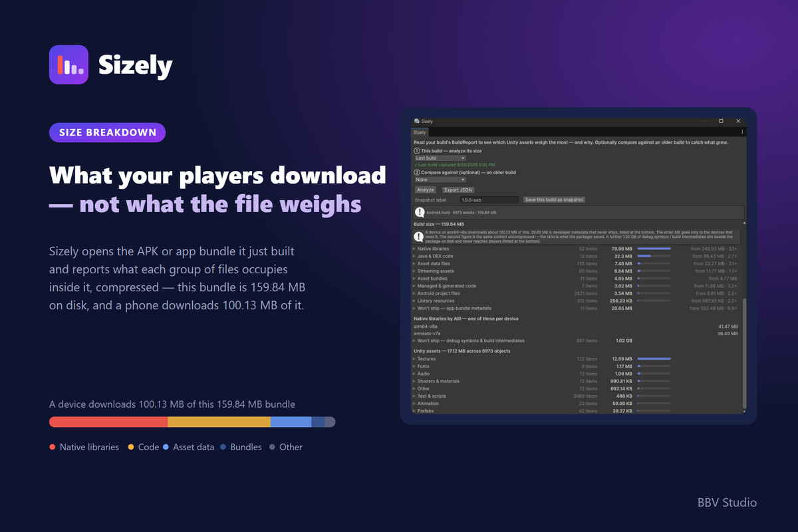798x532 pixels.
Task: Open the three-dot kebab menu in Sizely window
Action: 742,132
